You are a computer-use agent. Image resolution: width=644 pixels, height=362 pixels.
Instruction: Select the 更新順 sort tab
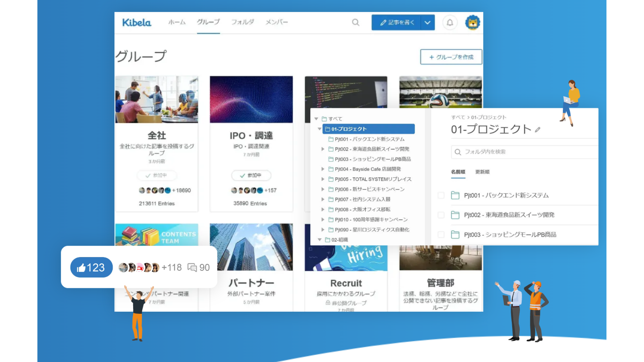(x=482, y=172)
